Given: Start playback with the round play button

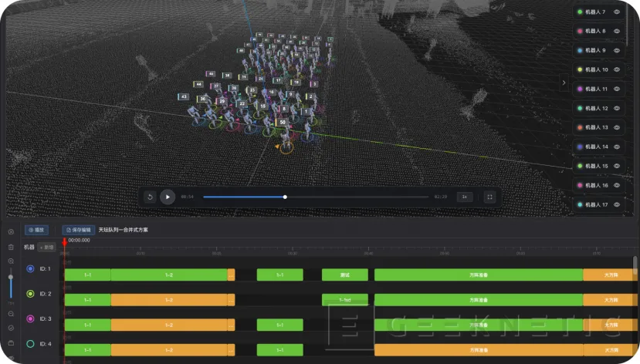Looking at the screenshot, I should [x=168, y=197].
